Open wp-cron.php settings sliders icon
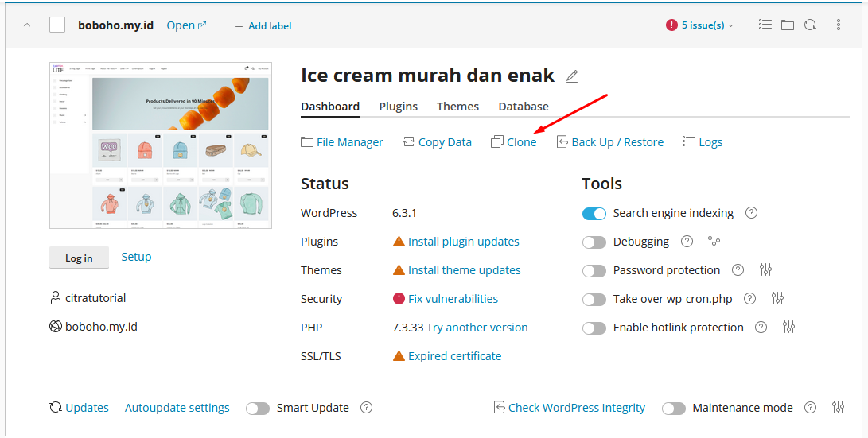868x438 pixels. tap(778, 299)
